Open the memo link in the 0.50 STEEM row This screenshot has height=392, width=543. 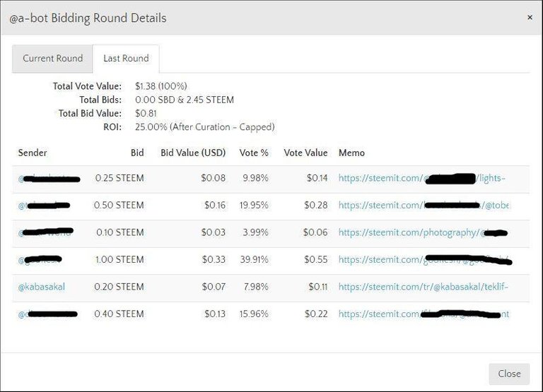(424, 205)
